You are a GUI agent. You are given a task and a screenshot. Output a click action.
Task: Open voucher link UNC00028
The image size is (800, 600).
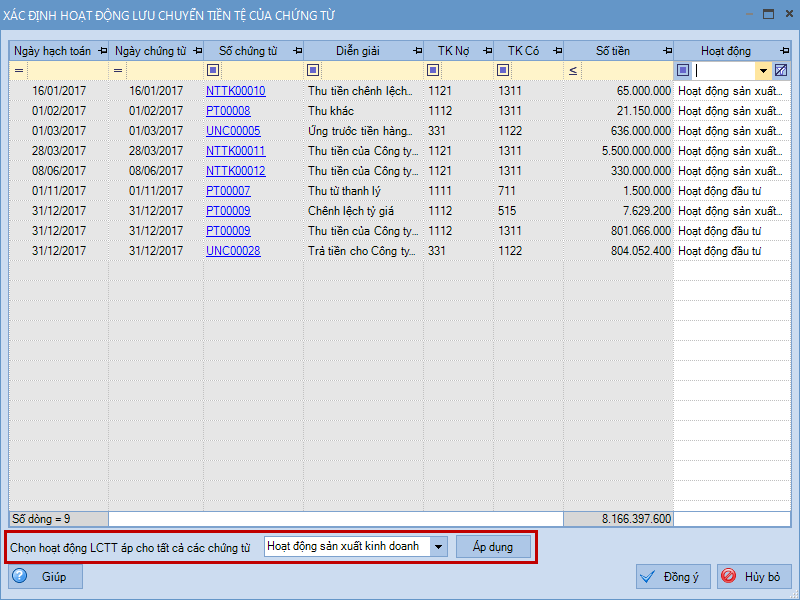click(233, 251)
